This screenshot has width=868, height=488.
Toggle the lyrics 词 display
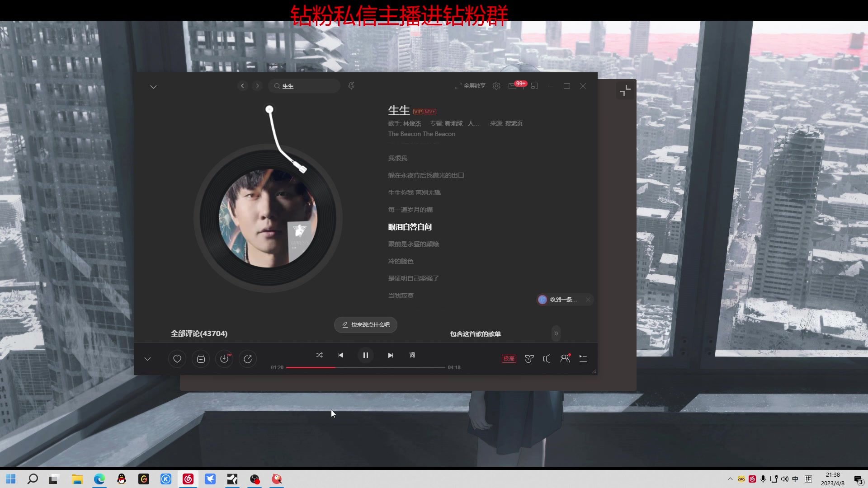pos(412,355)
